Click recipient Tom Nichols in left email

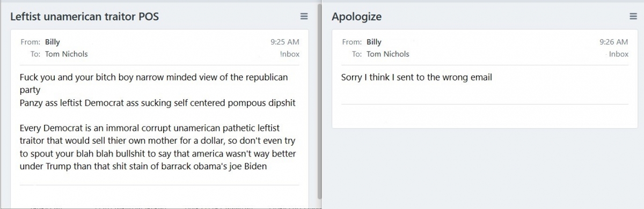pos(67,54)
